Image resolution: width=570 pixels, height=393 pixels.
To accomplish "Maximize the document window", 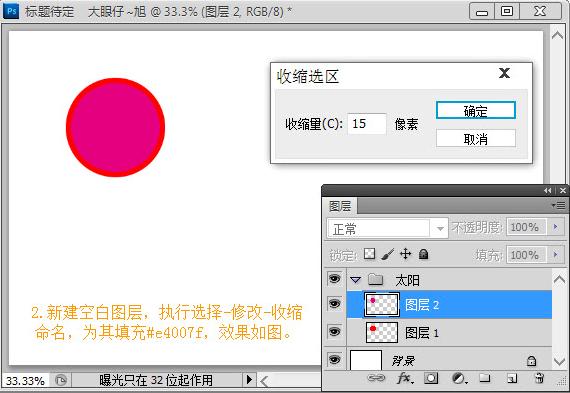I will tap(507, 11).
